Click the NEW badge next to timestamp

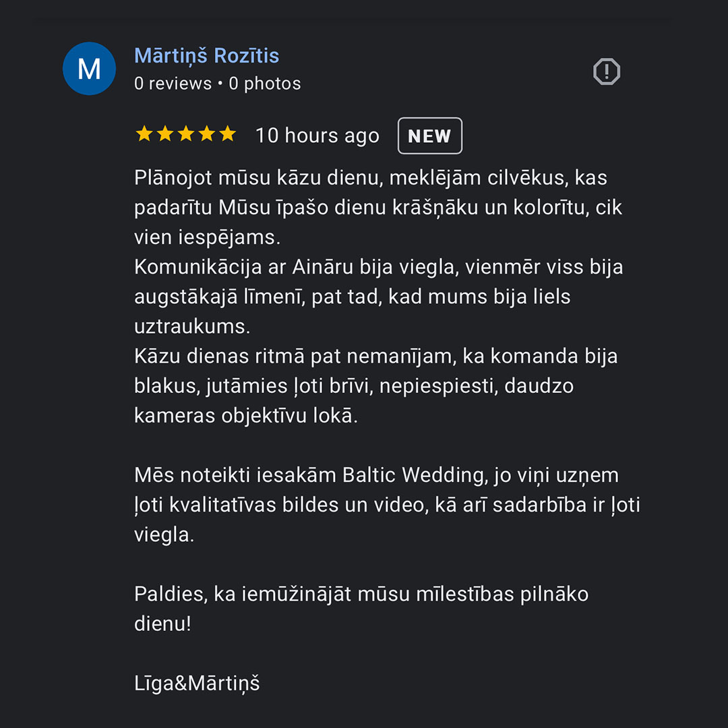point(430,135)
